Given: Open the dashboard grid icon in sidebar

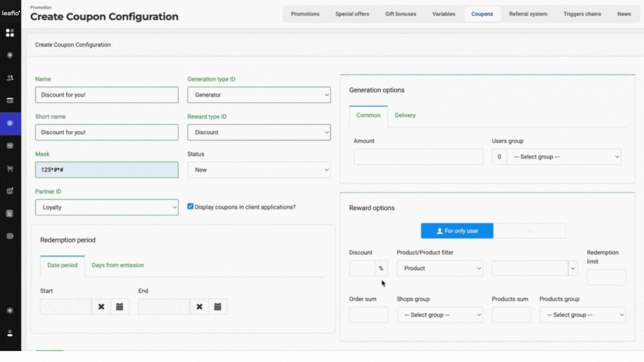Looking at the screenshot, I should click(10, 33).
